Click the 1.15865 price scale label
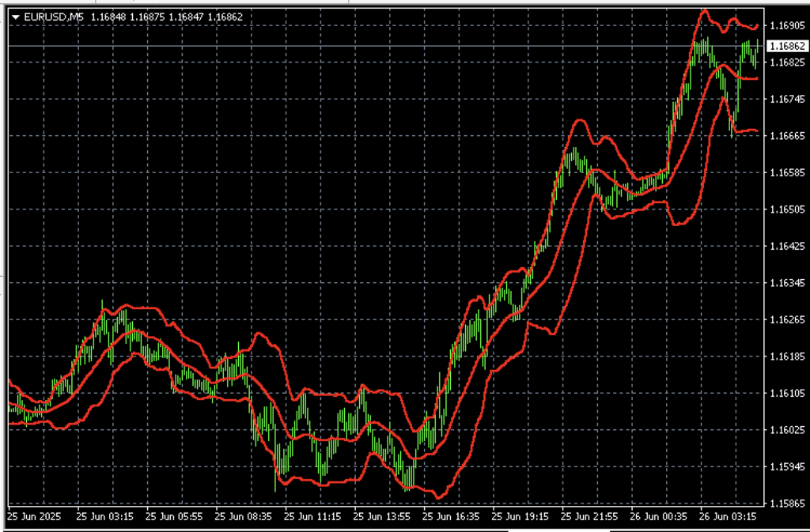 click(x=786, y=503)
